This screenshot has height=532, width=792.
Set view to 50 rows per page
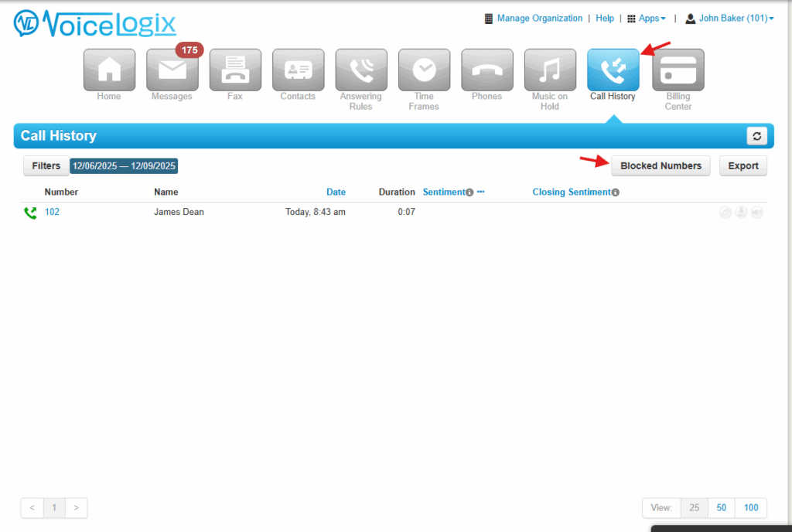[722, 508]
